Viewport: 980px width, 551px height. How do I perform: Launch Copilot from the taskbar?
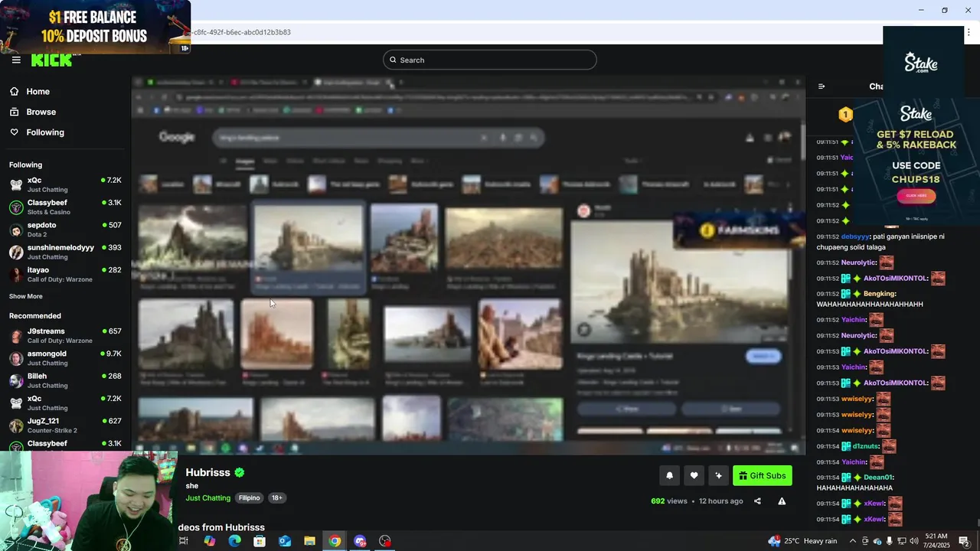(x=209, y=541)
